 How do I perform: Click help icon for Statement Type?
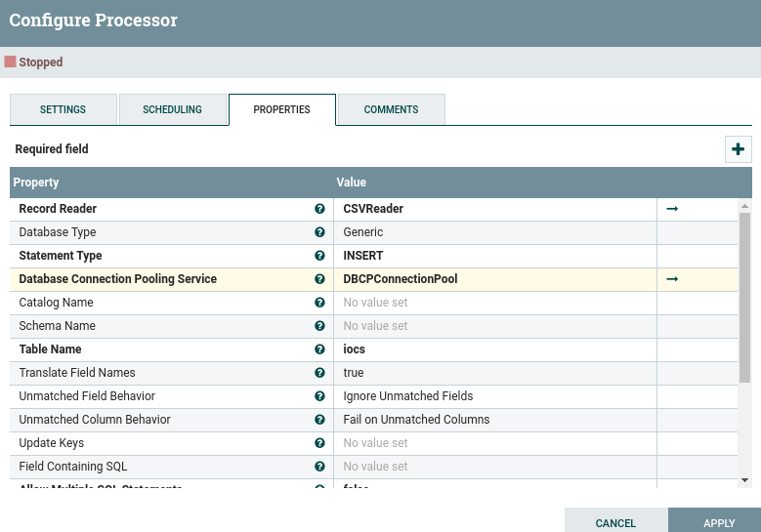coord(319,256)
